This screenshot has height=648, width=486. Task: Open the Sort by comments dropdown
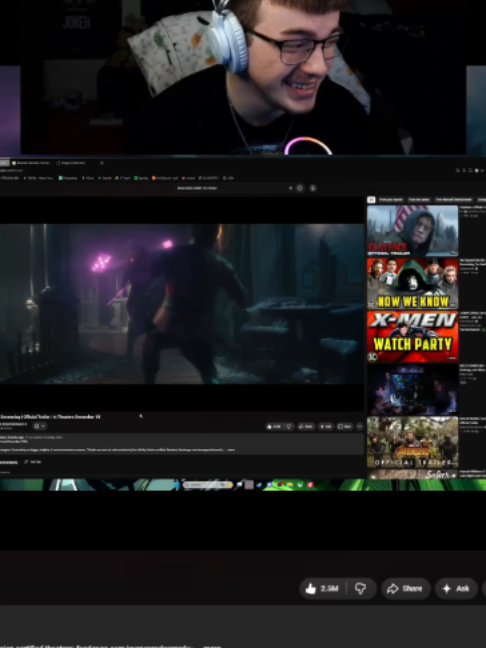[x=33, y=462]
